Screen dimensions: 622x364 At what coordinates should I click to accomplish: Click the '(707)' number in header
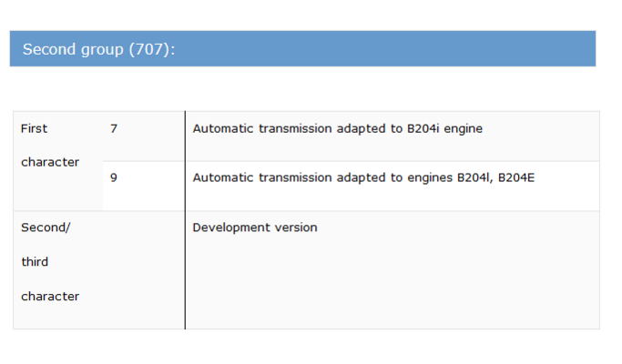click(x=149, y=49)
